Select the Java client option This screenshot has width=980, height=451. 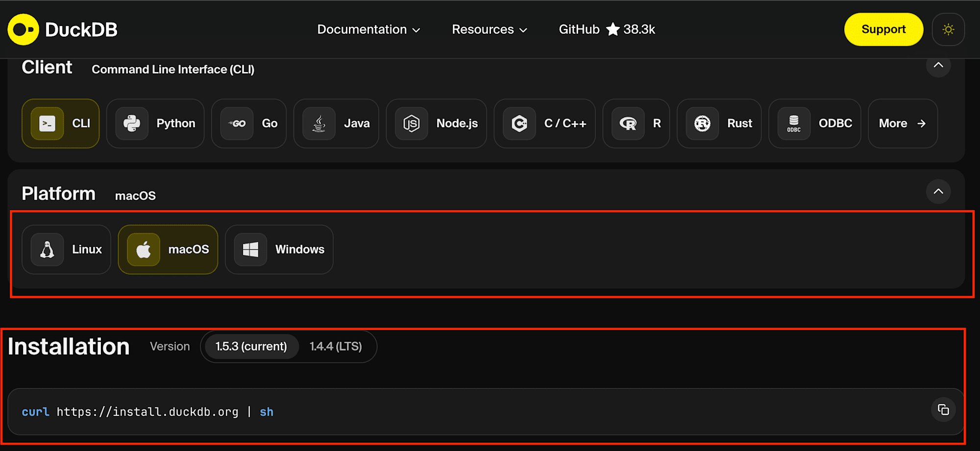[336, 123]
